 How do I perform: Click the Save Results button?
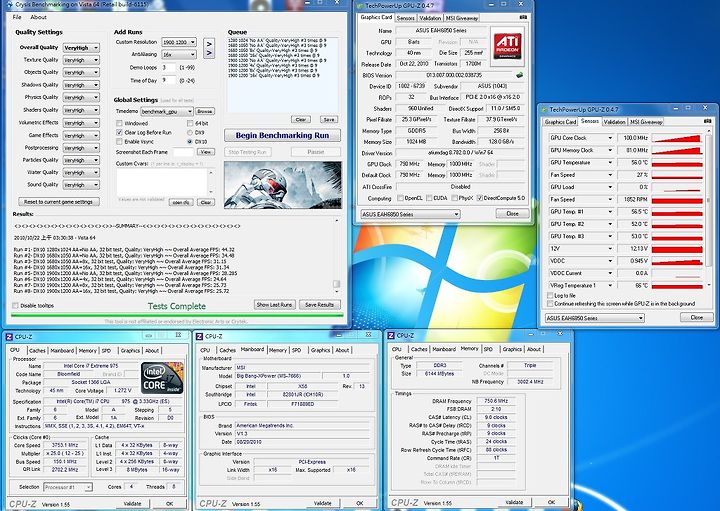click(x=320, y=304)
